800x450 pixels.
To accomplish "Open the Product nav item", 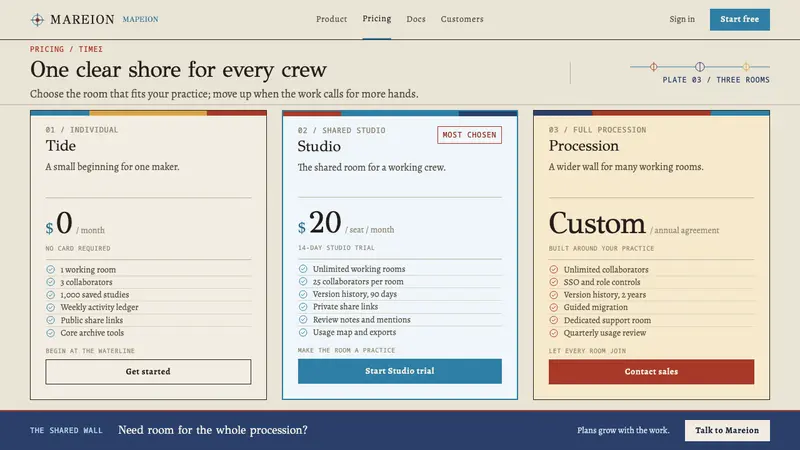I will 331,19.
